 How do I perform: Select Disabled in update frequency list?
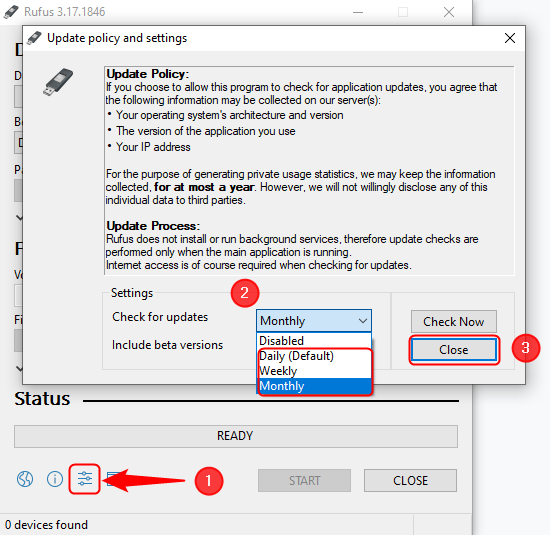point(314,341)
